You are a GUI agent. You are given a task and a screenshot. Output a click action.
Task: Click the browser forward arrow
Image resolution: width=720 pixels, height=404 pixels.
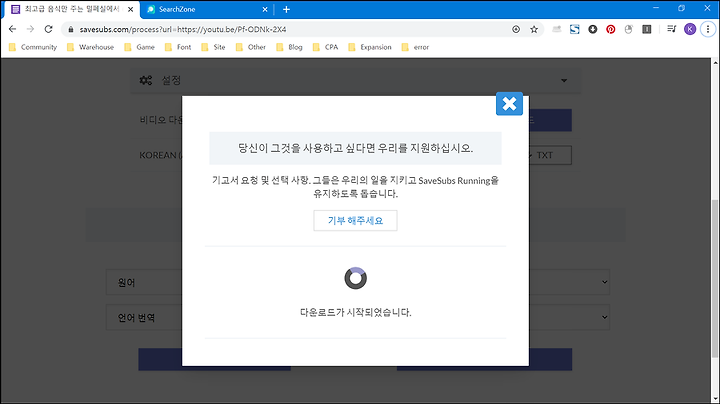point(30,29)
